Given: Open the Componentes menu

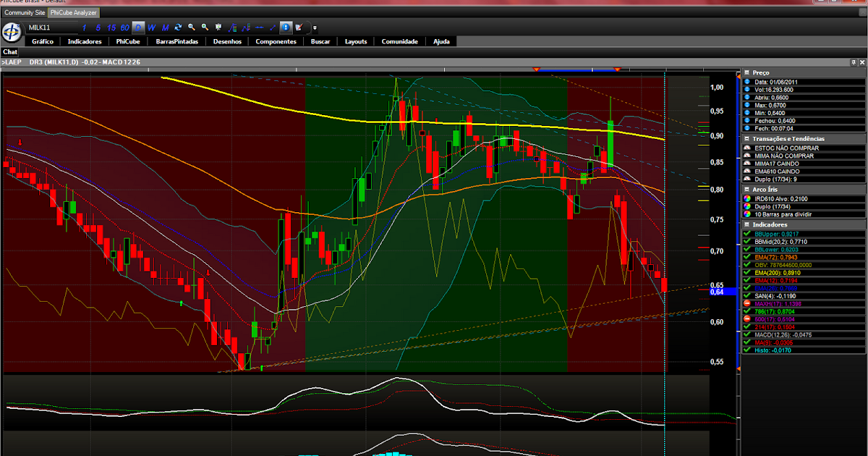Looking at the screenshot, I should [x=276, y=41].
